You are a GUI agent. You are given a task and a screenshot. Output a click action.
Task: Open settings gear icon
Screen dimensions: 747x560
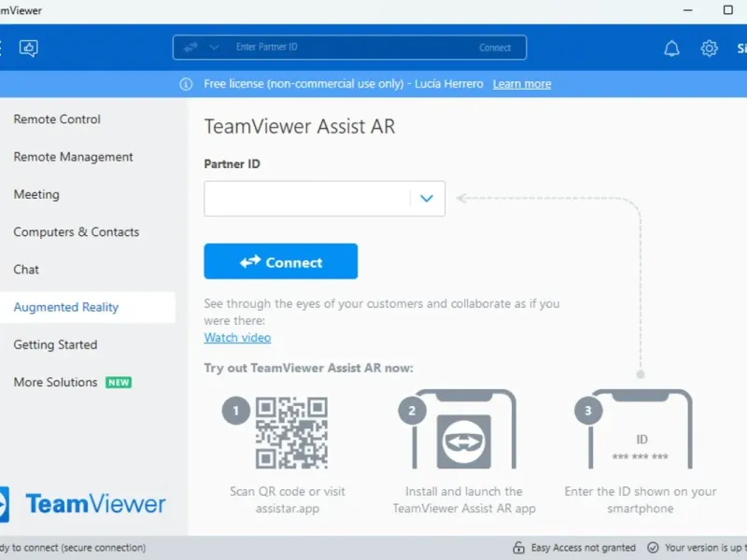(x=709, y=49)
